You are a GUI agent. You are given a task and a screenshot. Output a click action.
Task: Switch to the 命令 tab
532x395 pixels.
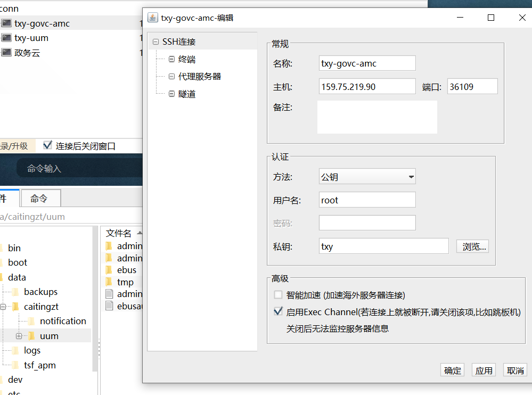click(x=40, y=198)
